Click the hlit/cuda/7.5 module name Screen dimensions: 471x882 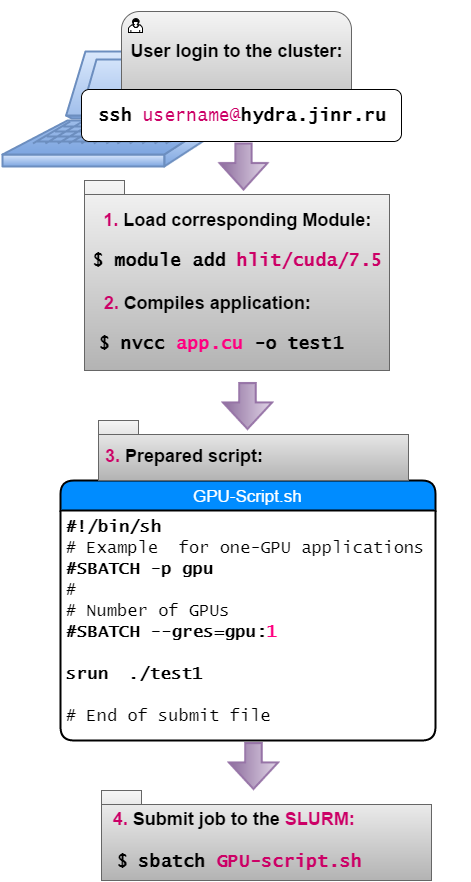308,260
